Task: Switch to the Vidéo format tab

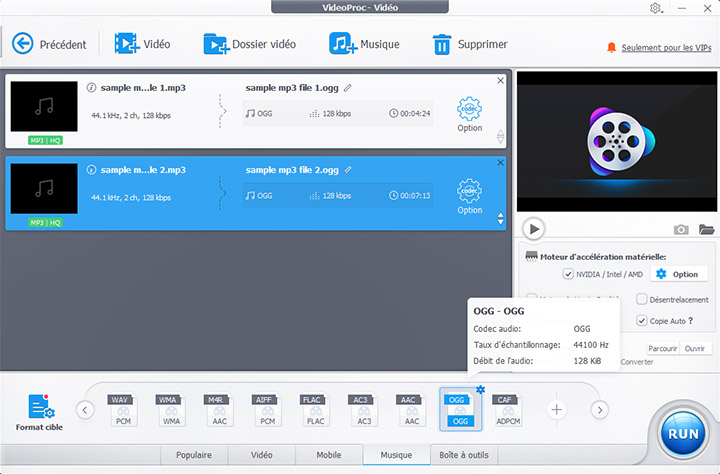Action: pos(262,455)
